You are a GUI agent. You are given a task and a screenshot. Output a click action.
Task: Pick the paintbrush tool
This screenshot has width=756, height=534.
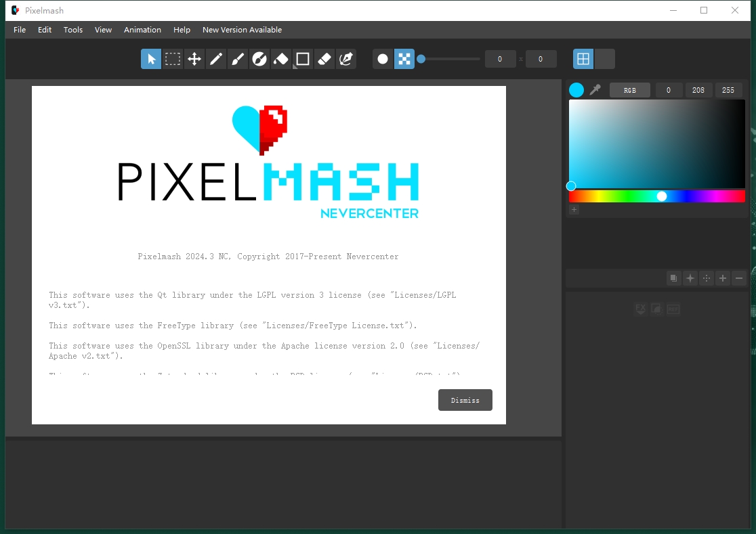point(238,60)
